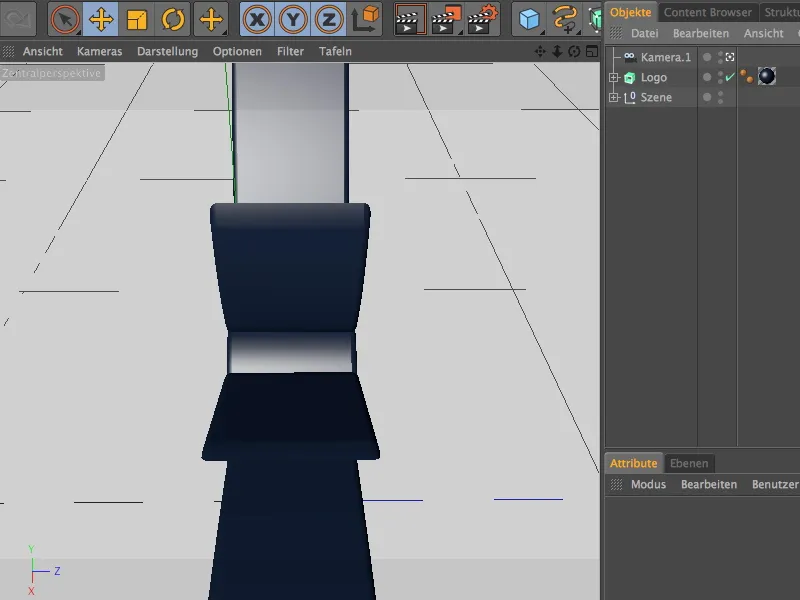
Task: Open the attribute manager Modus menu
Action: pos(648,485)
